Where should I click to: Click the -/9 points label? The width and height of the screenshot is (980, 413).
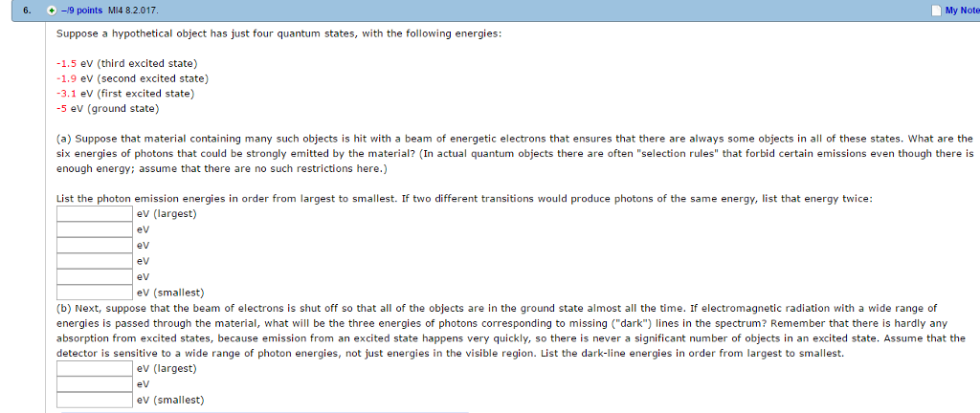coord(81,11)
